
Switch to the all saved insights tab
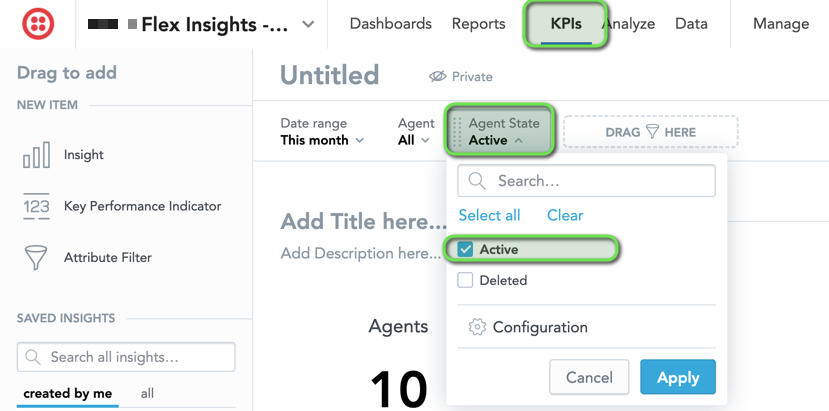click(x=147, y=394)
